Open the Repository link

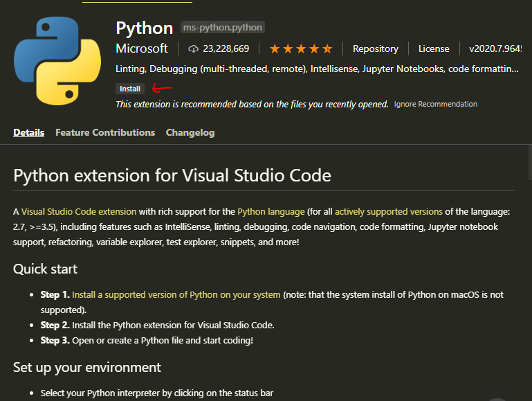[376, 49]
